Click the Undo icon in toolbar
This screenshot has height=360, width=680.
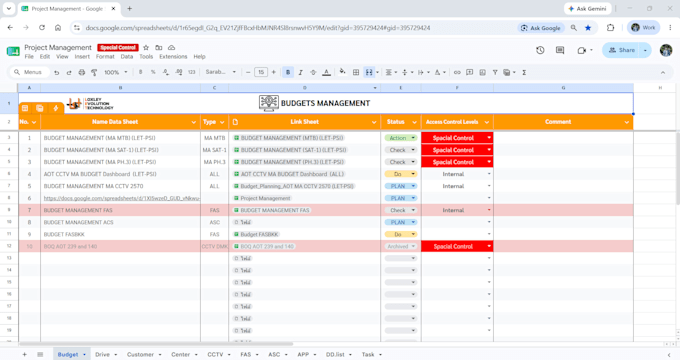coord(56,72)
